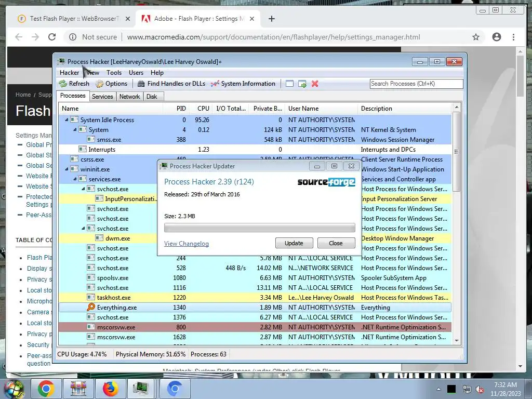The height and width of the screenshot is (399, 532).
Task: Click the Chrome reload button
Action: point(52,37)
